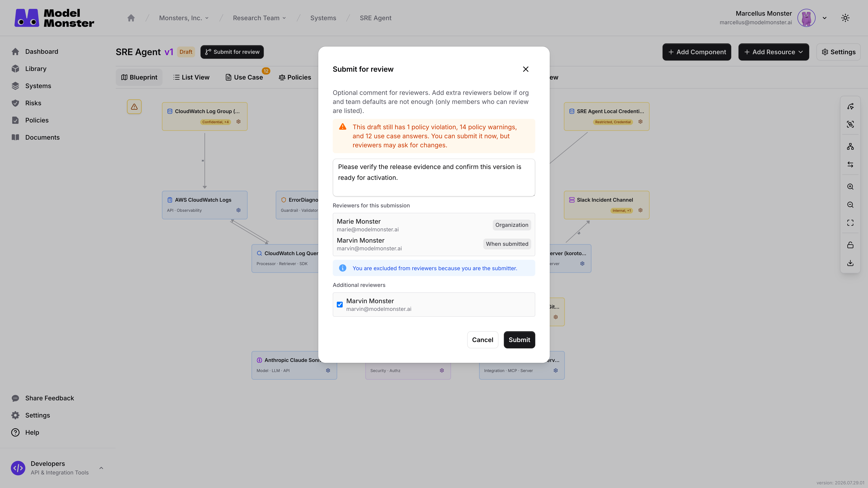Click the blue info icon about excluded reviewers

[342, 268]
